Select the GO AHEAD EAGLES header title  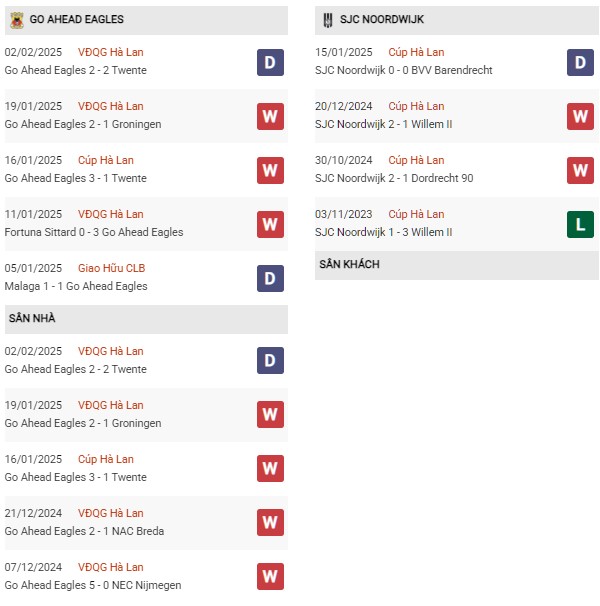coord(77,19)
